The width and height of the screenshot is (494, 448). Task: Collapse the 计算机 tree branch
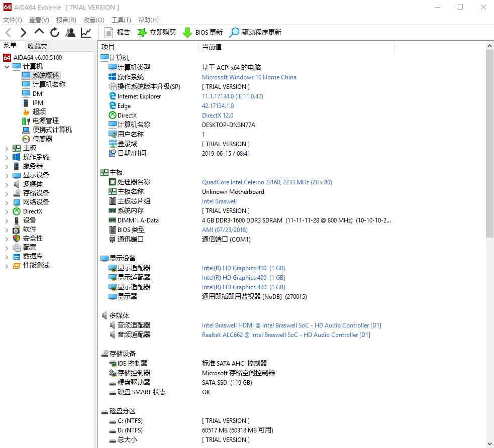coord(7,66)
